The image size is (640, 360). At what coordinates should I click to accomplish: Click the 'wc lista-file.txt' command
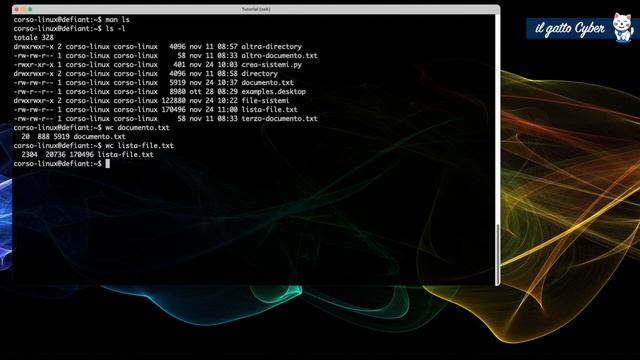(140, 145)
